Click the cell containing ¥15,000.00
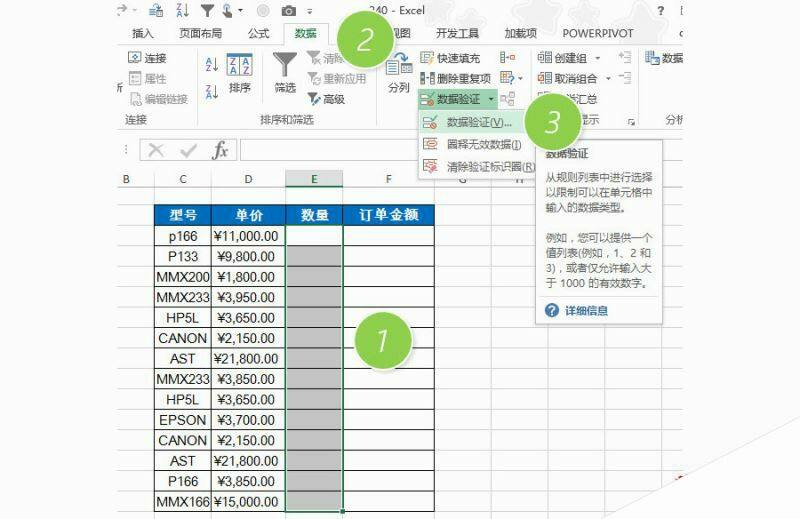This screenshot has width=800, height=519. [x=248, y=501]
